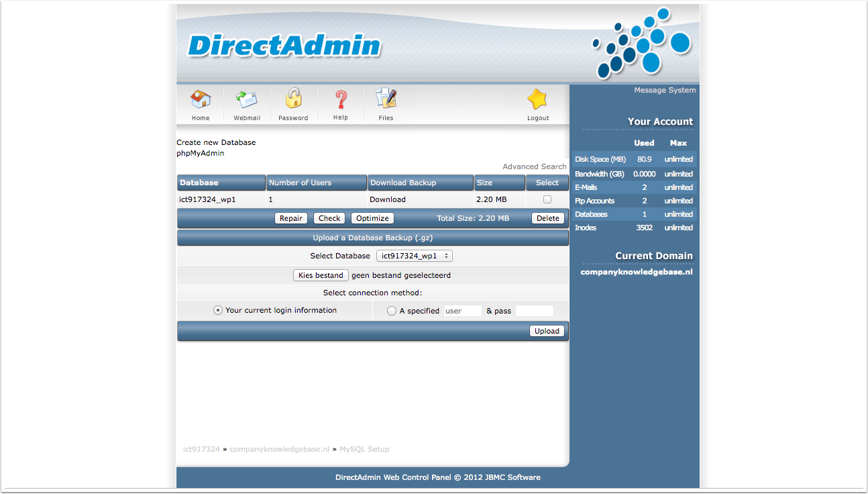The width and height of the screenshot is (868, 494).
Task: Tick the checkbox for ict917324_wp1
Action: click(547, 199)
